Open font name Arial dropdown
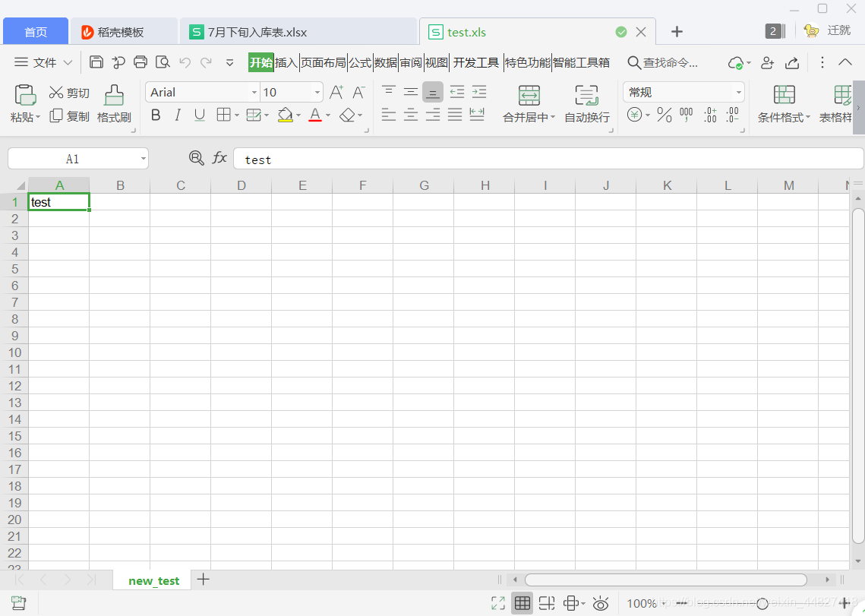This screenshot has width=865, height=616. tap(254, 93)
